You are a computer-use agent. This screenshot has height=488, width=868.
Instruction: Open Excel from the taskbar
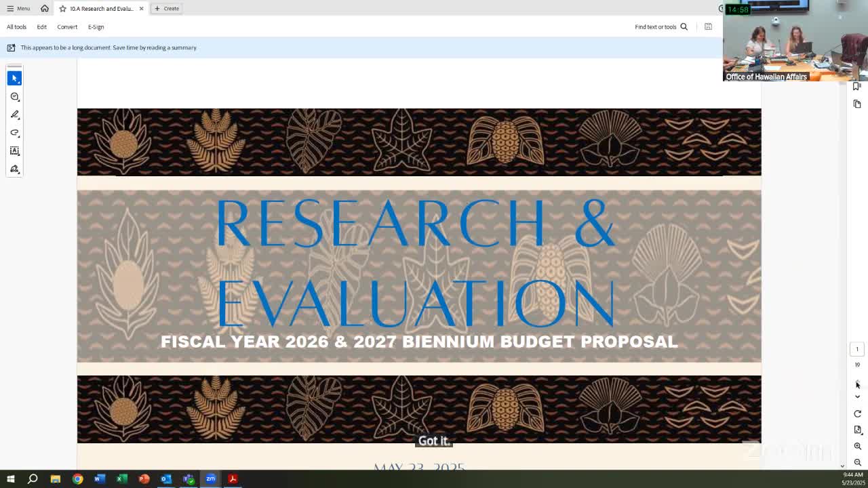(x=122, y=479)
